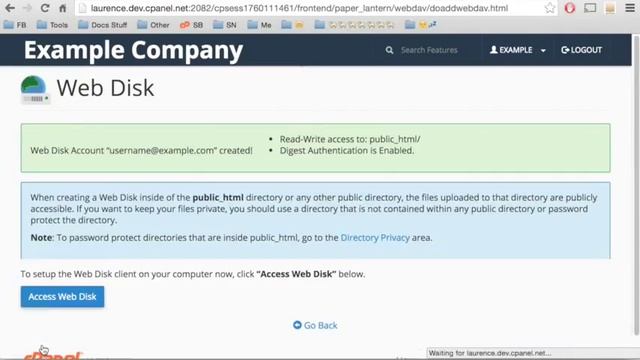Open the FB bookmarks folder
The image size is (640, 360).
[x=15, y=25]
